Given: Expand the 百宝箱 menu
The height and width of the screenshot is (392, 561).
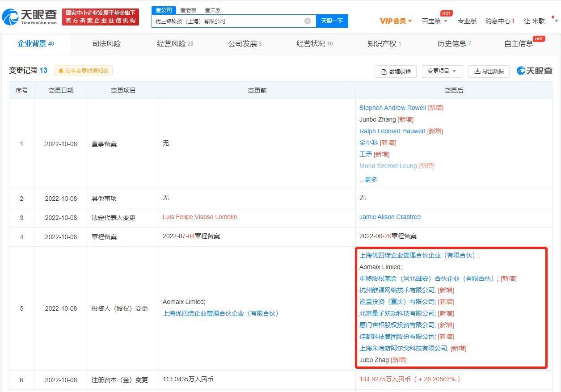Looking at the screenshot, I should coord(434,21).
